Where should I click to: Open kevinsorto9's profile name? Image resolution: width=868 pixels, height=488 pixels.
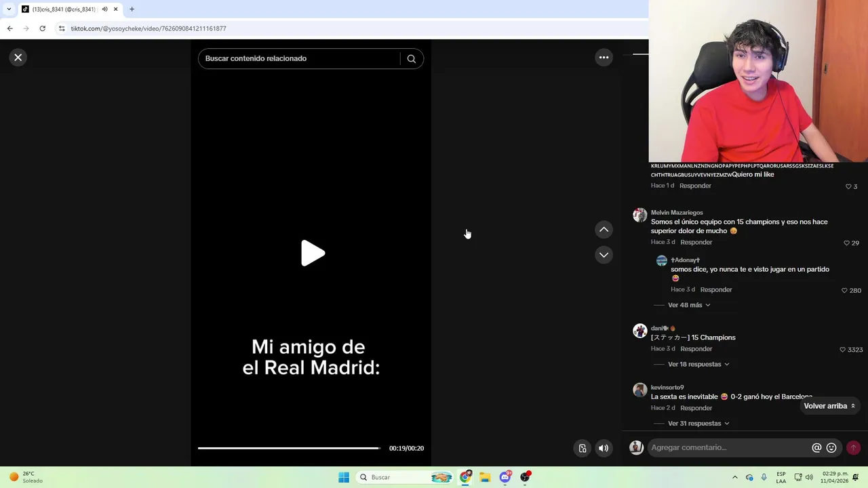(667, 388)
